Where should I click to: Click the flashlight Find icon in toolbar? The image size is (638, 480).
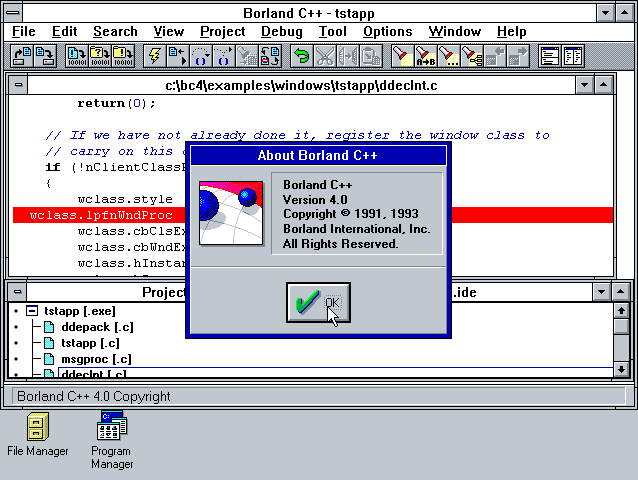coord(401,55)
